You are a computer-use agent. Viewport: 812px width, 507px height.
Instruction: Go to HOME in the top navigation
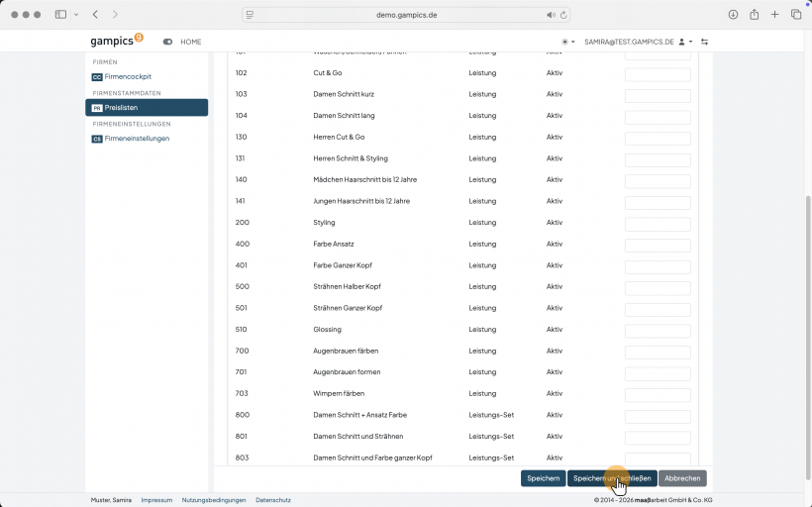pyautogui.click(x=190, y=42)
